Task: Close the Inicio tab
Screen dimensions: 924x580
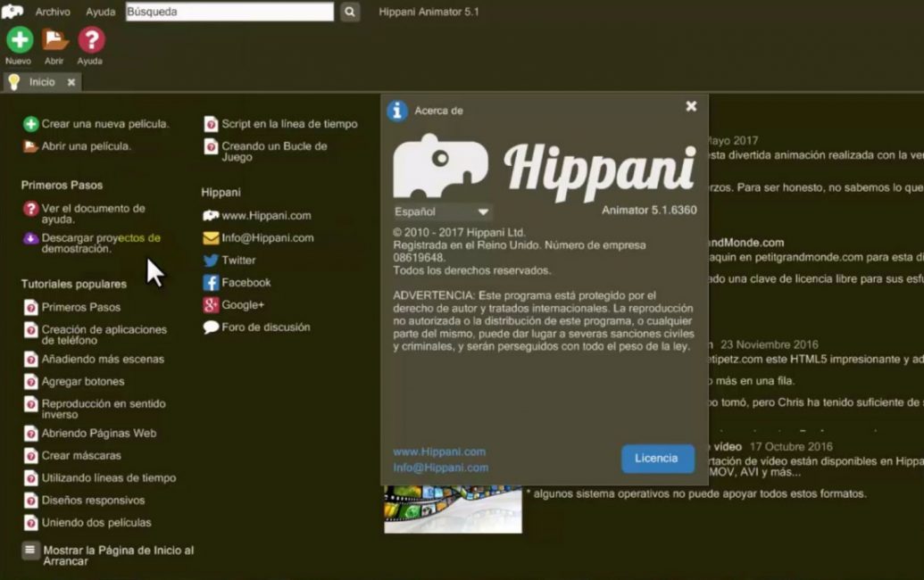Action: click(x=71, y=82)
